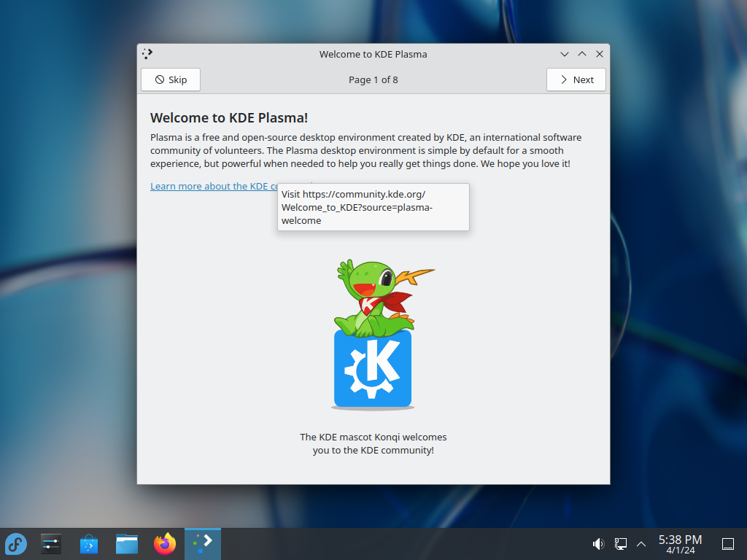
Task: Open System Settings from the taskbar
Action: tap(51, 544)
